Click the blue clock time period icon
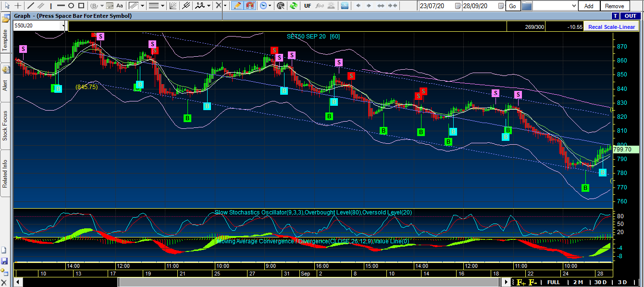Image resolution: width=644 pixels, height=287 pixels. [263, 6]
